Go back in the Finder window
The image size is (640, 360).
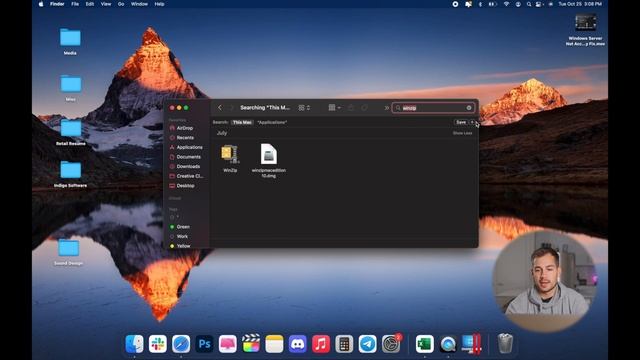pyautogui.click(x=220, y=108)
